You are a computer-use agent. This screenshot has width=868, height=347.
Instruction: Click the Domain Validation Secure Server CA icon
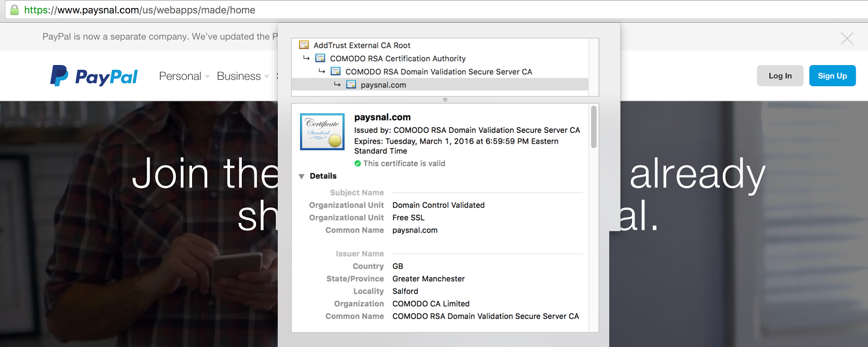click(x=336, y=71)
